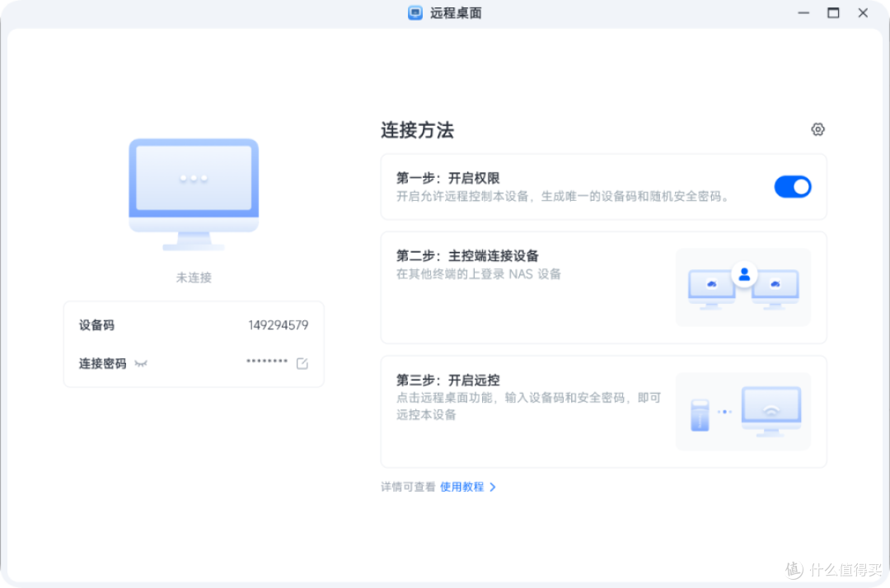Close the 远程桌面 window

click(x=863, y=12)
